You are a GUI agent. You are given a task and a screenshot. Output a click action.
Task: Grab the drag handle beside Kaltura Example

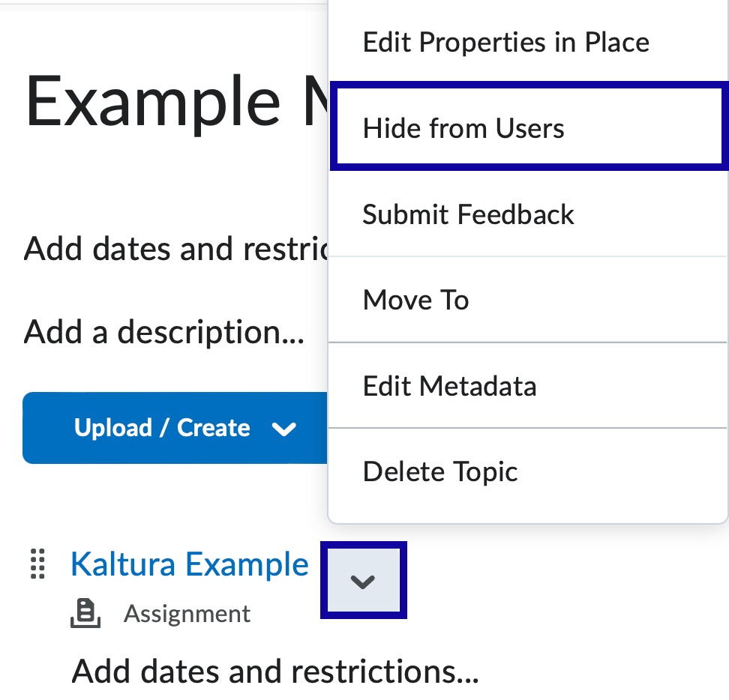coord(37,564)
